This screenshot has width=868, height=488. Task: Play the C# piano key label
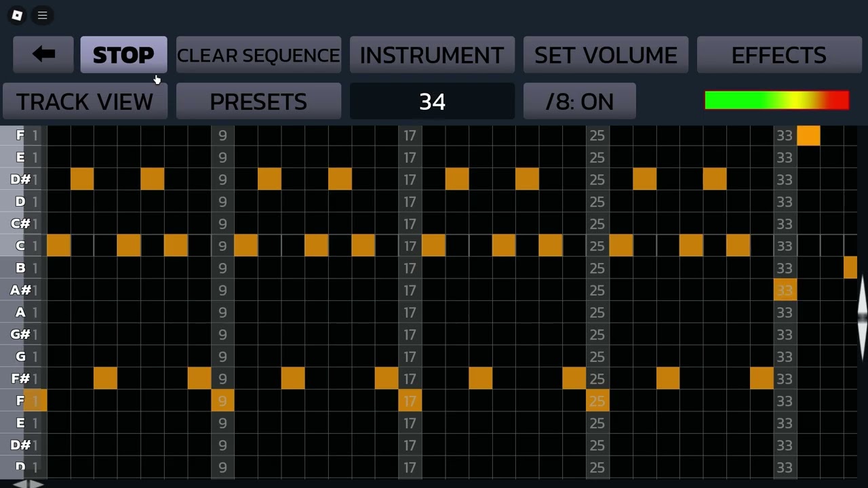click(x=20, y=224)
